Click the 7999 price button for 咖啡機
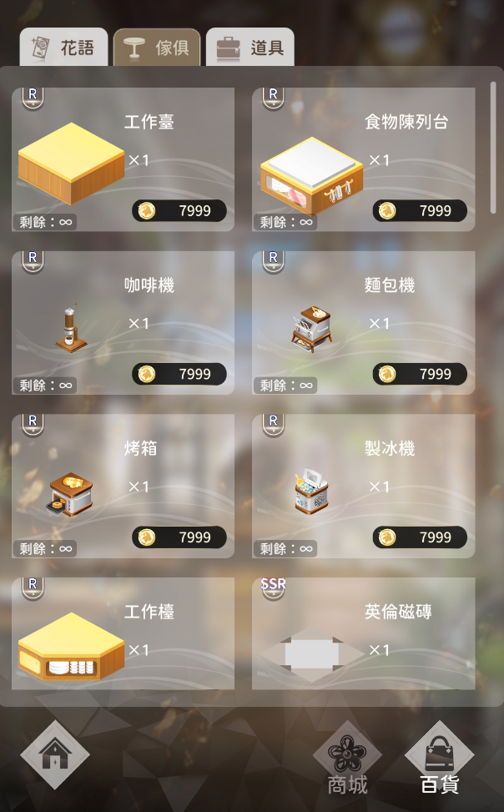This screenshot has width=504, height=812. click(179, 374)
